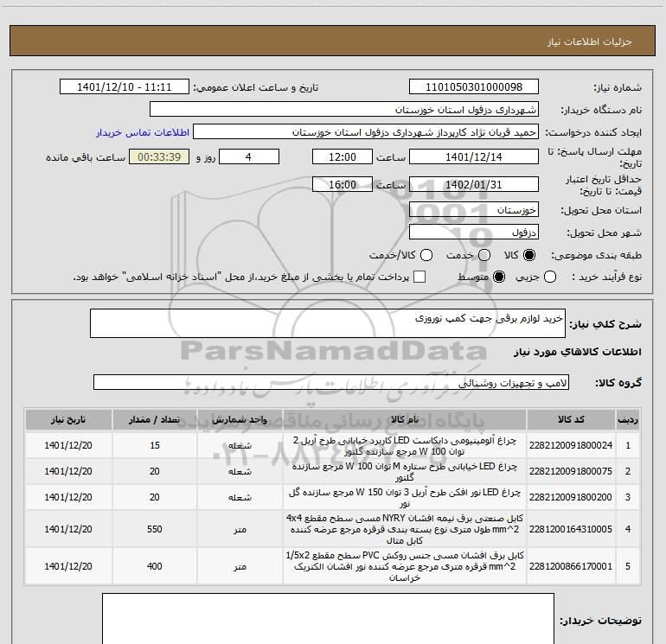The image size is (666, 644).
Task: Click the announcement date field 1401/12/10 - 11:11
Action: [x=125, y=87]
